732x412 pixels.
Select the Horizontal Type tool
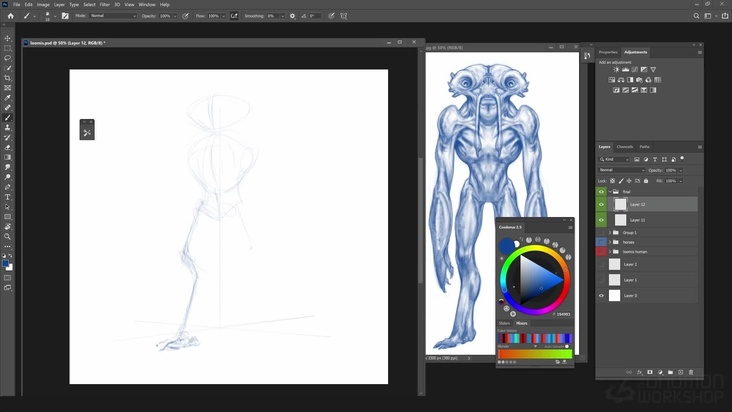tap(7, 197)
